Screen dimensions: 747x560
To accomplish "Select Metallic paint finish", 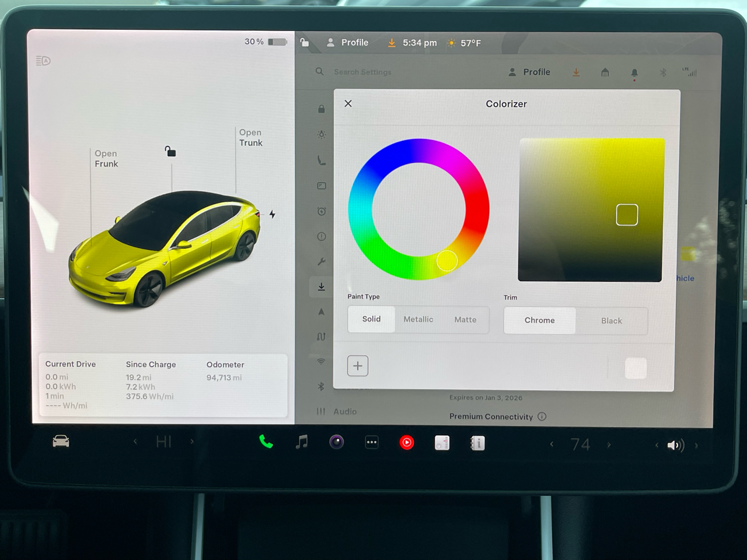I will coord(418,320).
